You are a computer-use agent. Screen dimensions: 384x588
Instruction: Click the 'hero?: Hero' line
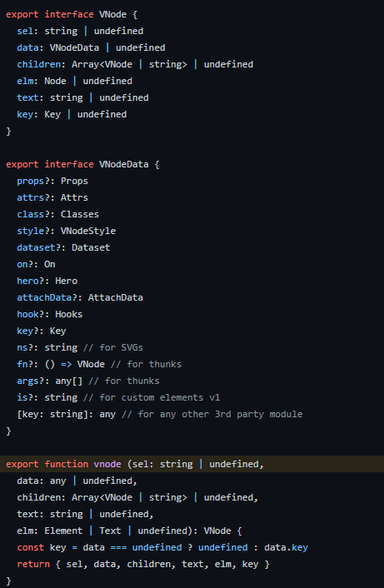(47, 281)
